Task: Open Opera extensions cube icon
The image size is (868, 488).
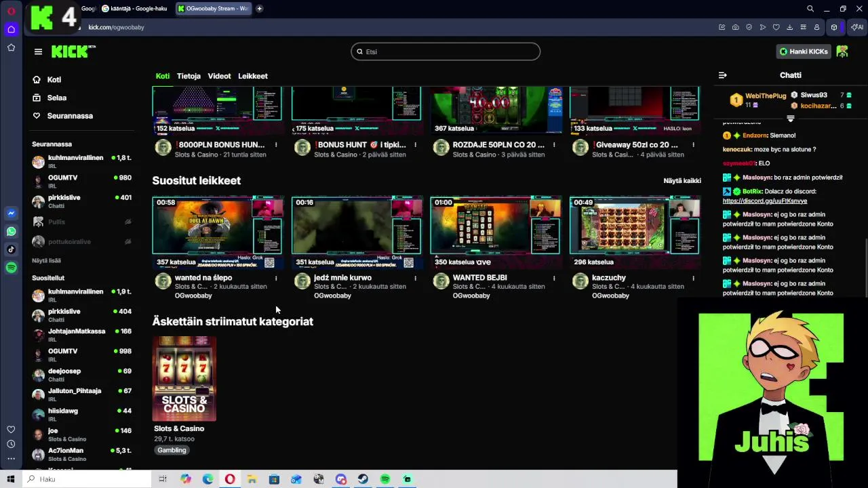Action: pyautogui.click(x=834, y=27)
